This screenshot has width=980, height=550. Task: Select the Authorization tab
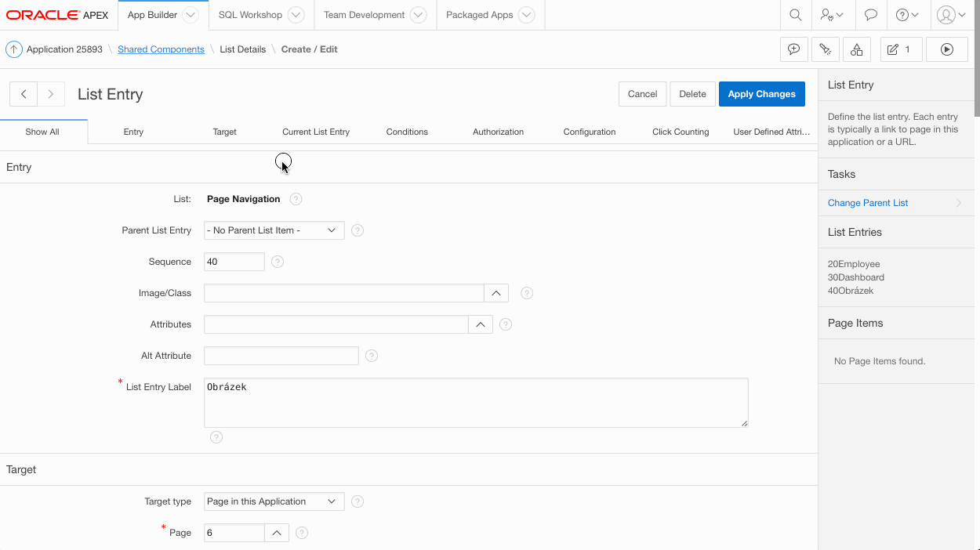point(498,132)
